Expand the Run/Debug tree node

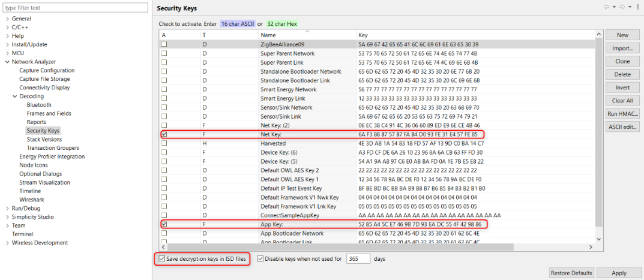pyautogui.click(x=7, y=208)
